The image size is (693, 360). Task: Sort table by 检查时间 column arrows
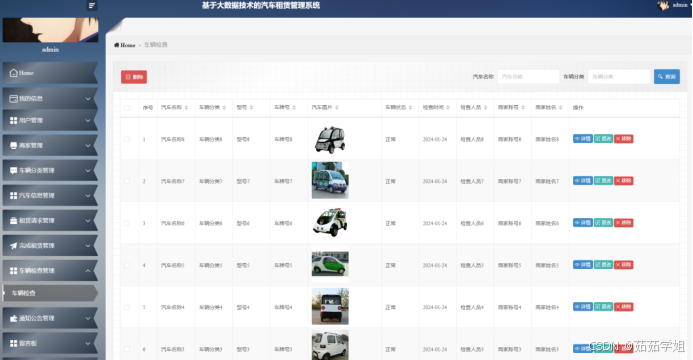point(448,108)
